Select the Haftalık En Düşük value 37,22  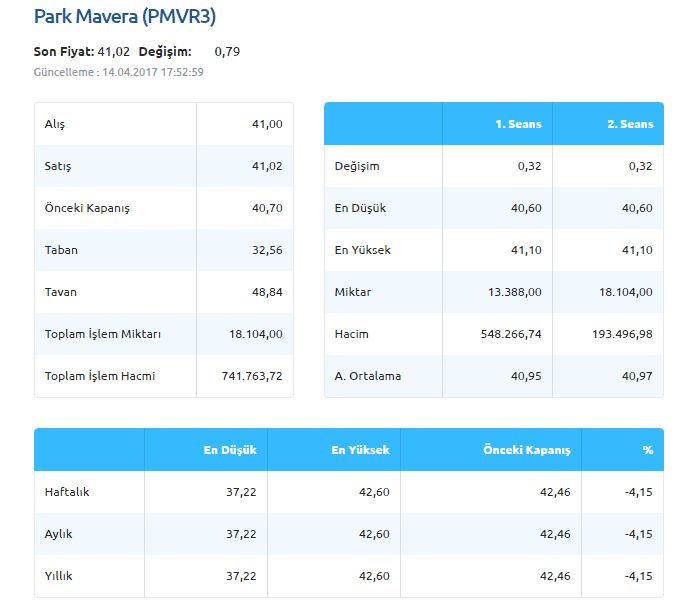pos(241,492)
